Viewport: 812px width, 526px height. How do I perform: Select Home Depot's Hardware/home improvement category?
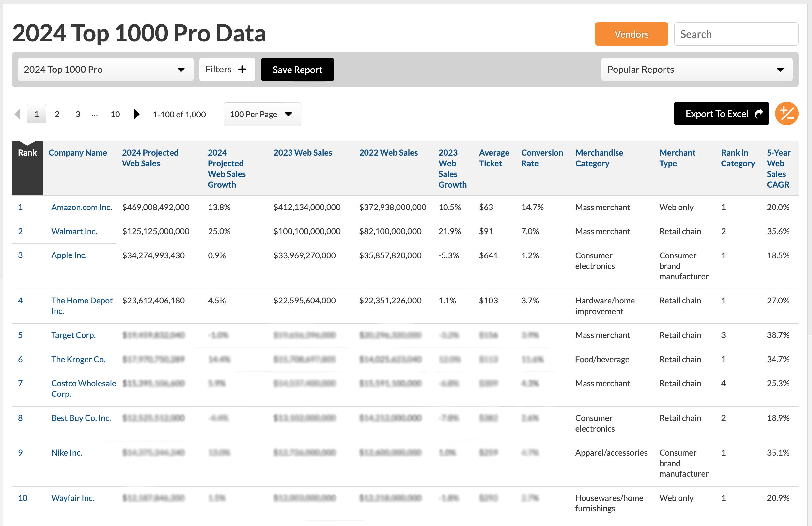(604, 306)
